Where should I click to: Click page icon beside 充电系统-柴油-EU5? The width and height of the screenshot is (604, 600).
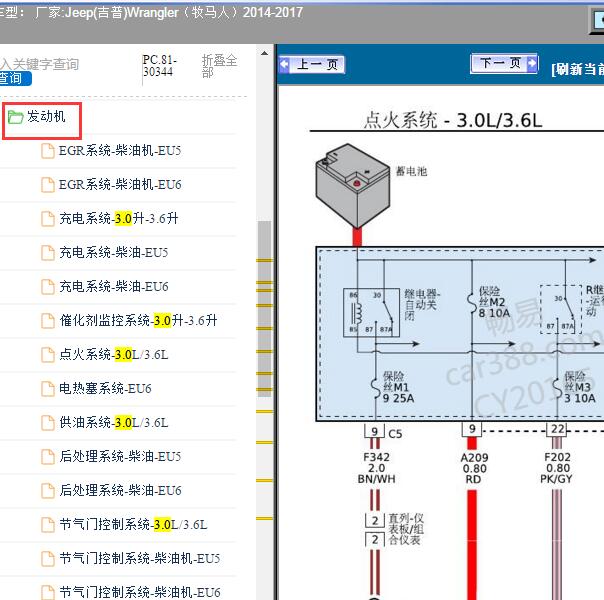[48, 253]
